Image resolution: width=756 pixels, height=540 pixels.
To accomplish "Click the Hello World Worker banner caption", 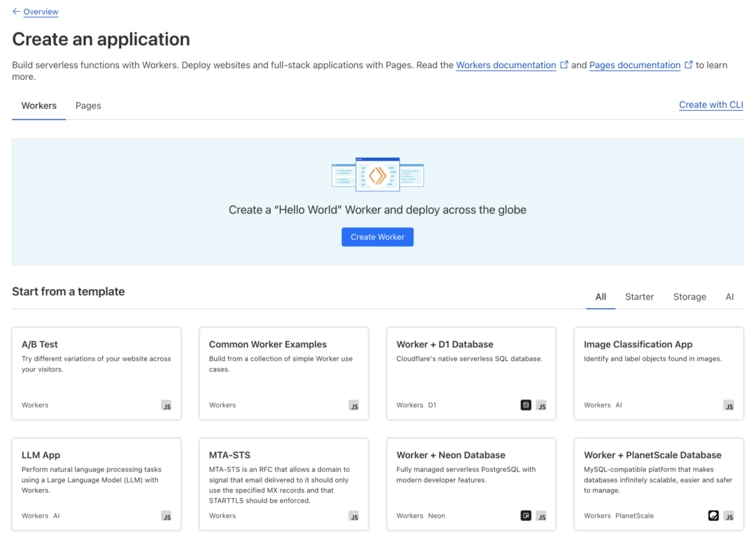I will 377,210.
